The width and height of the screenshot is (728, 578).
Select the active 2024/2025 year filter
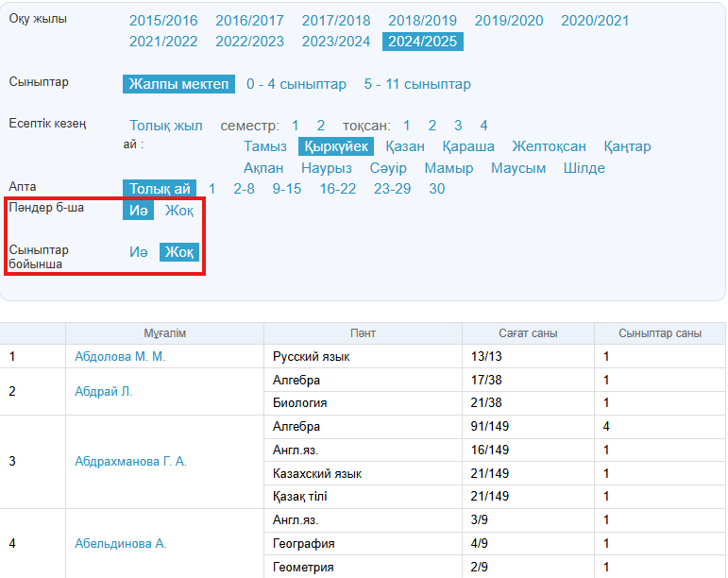pyautogui.click(x=422, y=42)
